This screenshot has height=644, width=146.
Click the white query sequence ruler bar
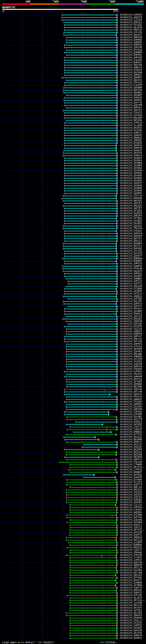coord(60,10)
